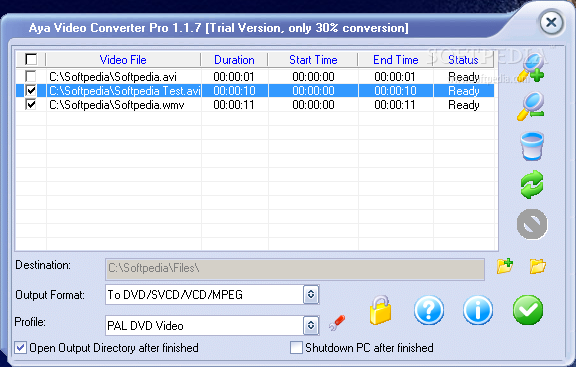The width and height of the screenshot is (576, 367).
Task: Open registration with the yellow padlock icon
Action: 380,310
